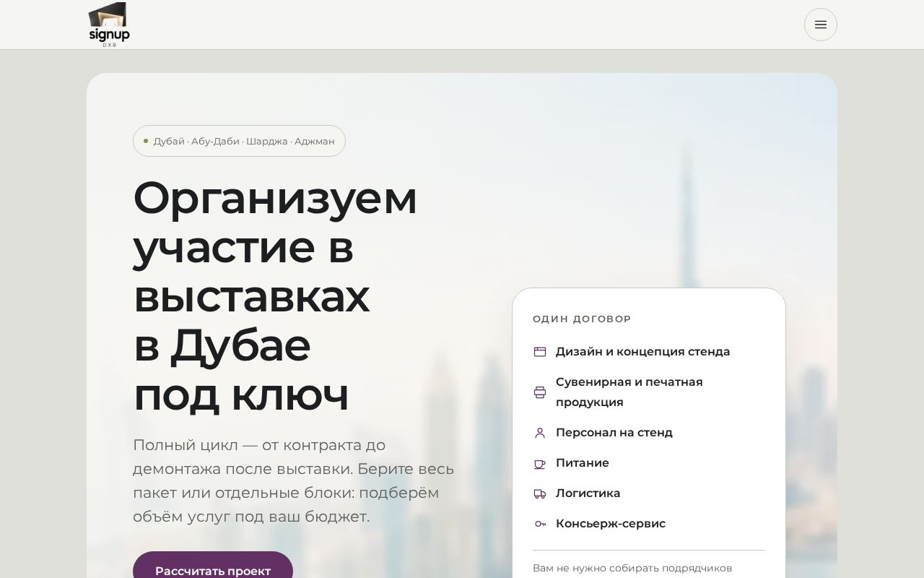Select the text Консьерж-сервис
The height and width of the screenshot is (578, 924).
click(x=610, y=524)
